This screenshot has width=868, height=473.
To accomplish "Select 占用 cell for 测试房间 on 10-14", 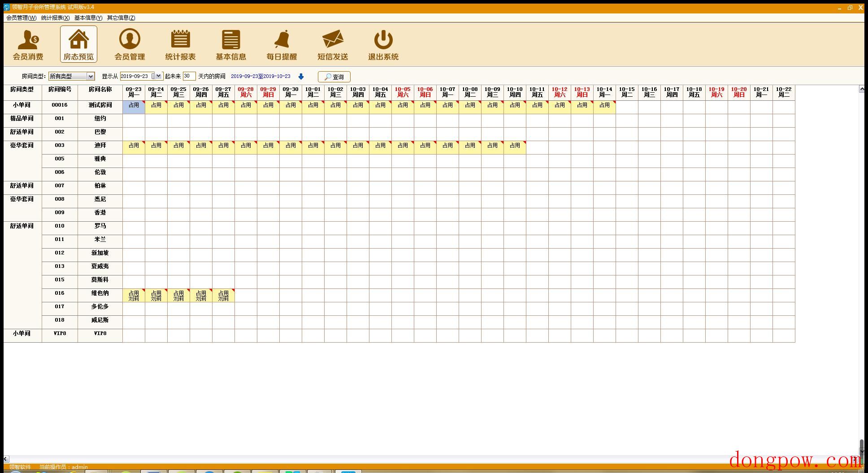I will (x=604, y=107).
